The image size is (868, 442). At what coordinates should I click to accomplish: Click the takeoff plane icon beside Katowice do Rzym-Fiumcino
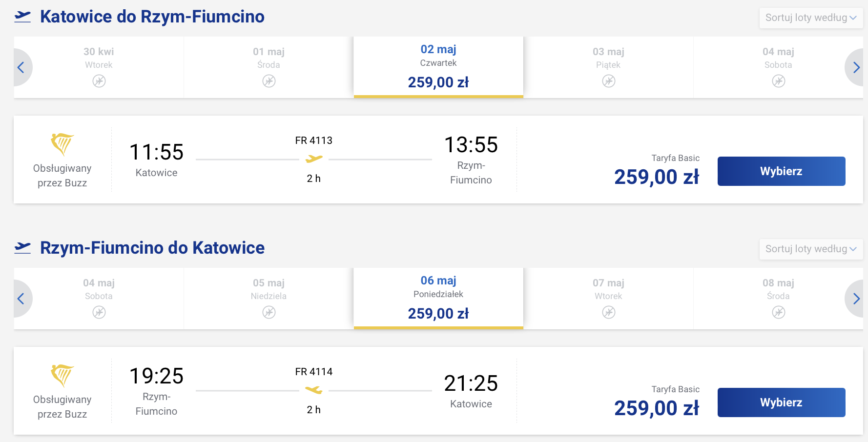pyautogui.click(x=22, y=17)
